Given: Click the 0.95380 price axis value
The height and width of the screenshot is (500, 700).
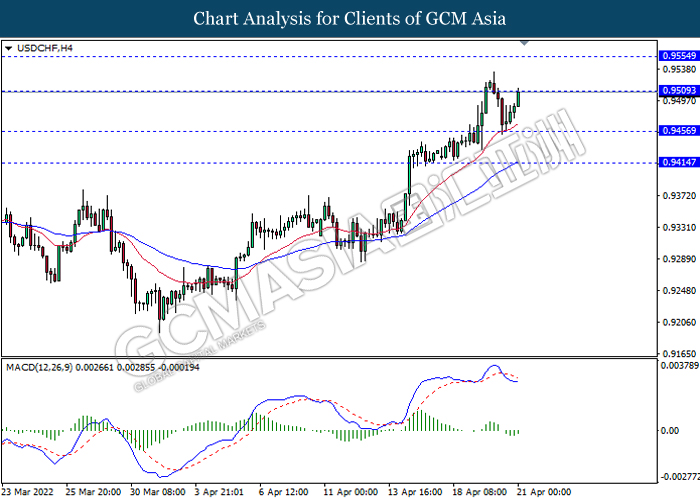Looking at the screenshot, I should click(x=679, y=69).
